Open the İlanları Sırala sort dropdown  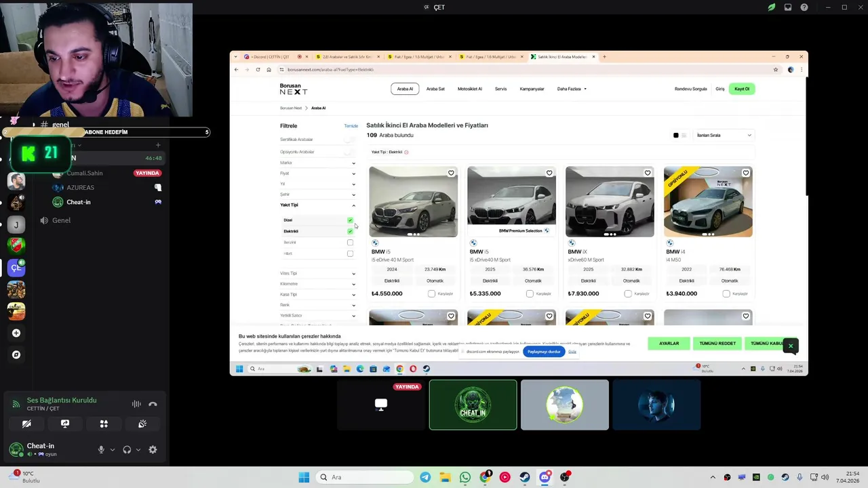pos(724,135)
